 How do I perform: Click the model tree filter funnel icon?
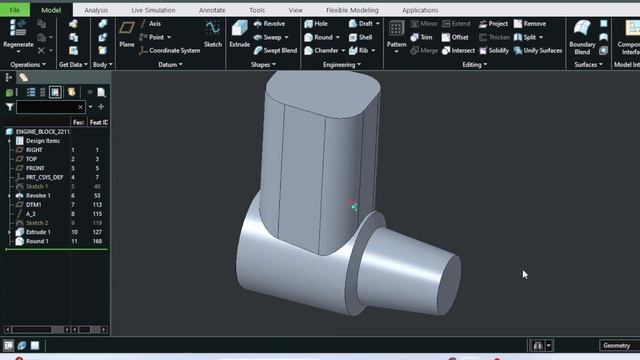coord(10,107)
